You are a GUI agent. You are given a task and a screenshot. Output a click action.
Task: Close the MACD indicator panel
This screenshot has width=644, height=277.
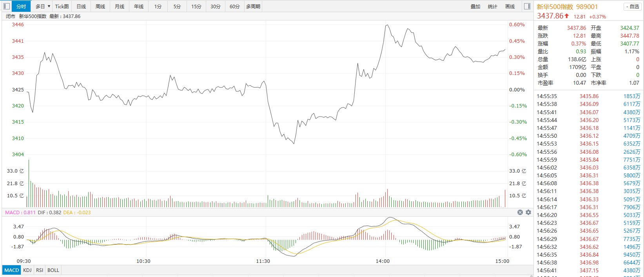520,212
